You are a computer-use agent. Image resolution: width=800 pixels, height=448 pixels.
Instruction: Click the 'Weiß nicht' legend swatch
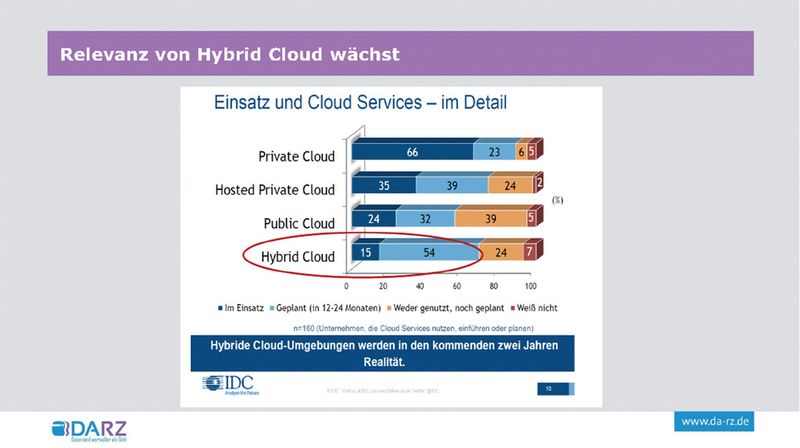[x=513, y=308]
